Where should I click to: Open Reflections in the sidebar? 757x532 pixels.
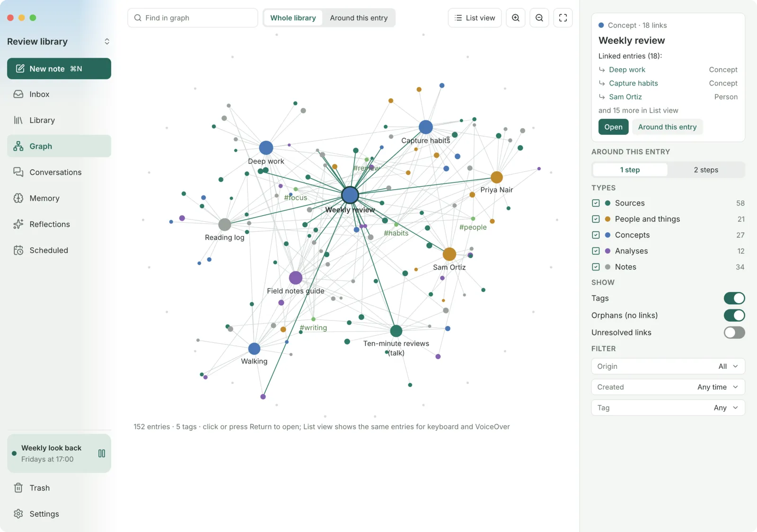tap(59, 224)
